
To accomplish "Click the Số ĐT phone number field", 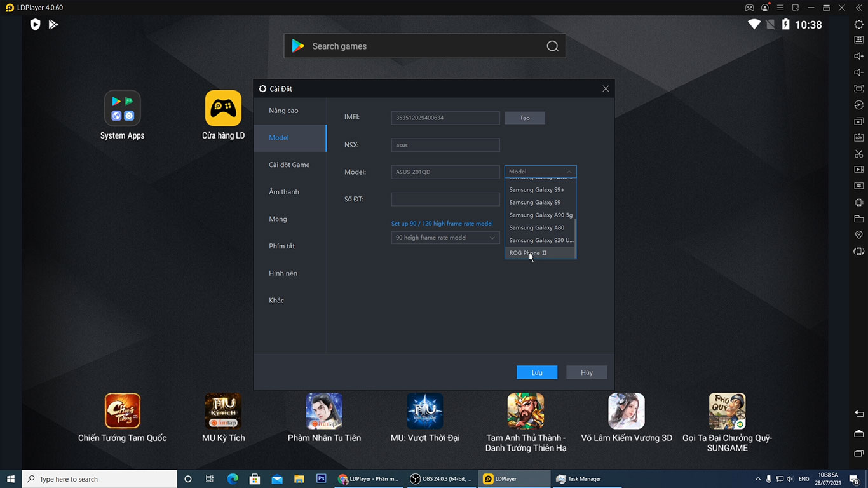I will pos(445,200).
